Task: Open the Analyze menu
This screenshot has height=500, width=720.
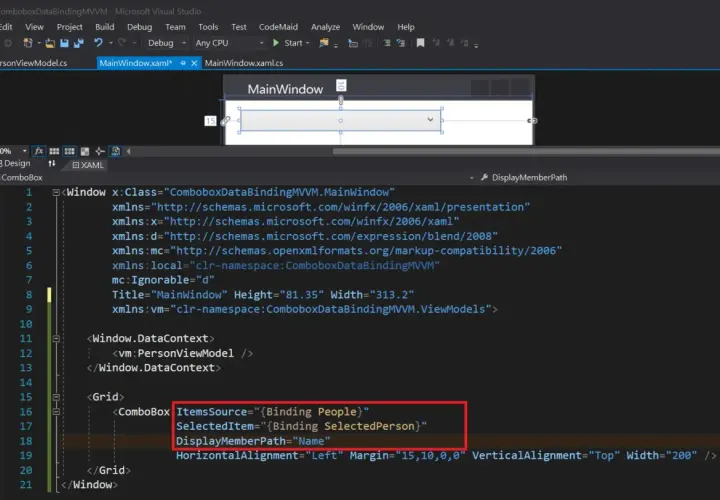Action: pyautogui.click(x=326, y=27)
